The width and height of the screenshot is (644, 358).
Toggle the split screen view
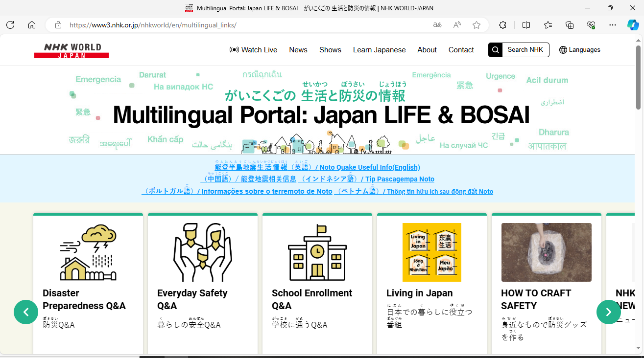point(526,25)
